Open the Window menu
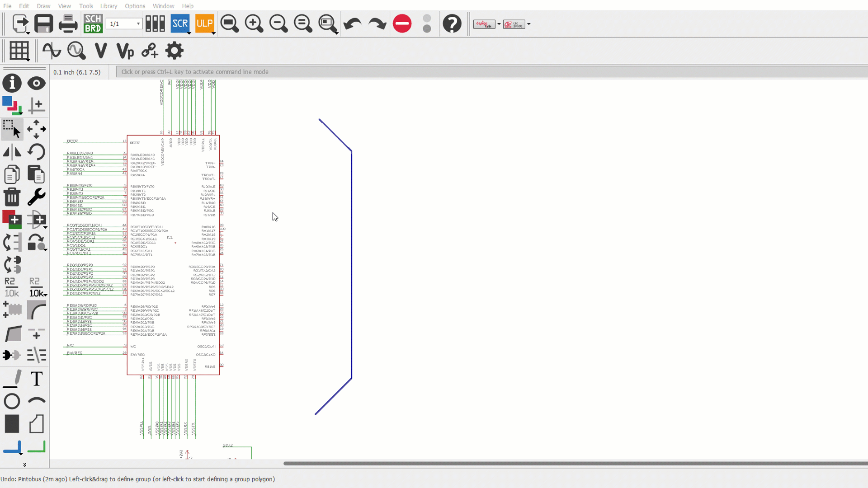 click(163, 6)
